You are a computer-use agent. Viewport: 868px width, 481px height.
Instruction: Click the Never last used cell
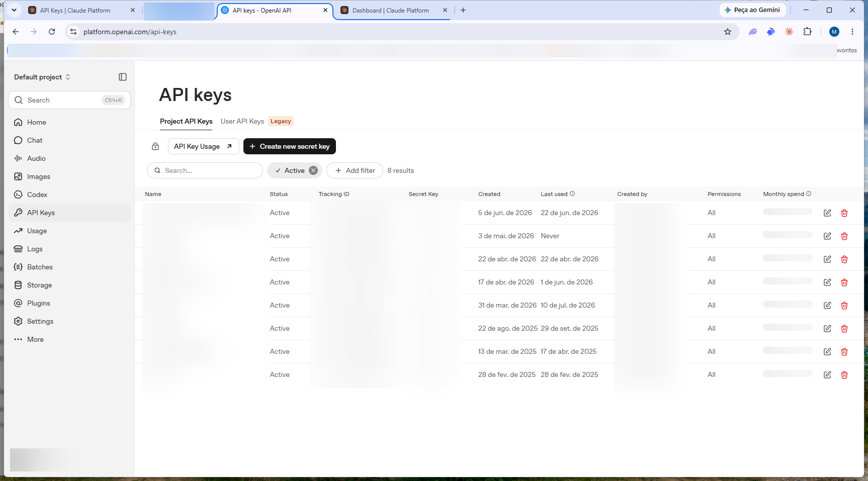point(550,236)
